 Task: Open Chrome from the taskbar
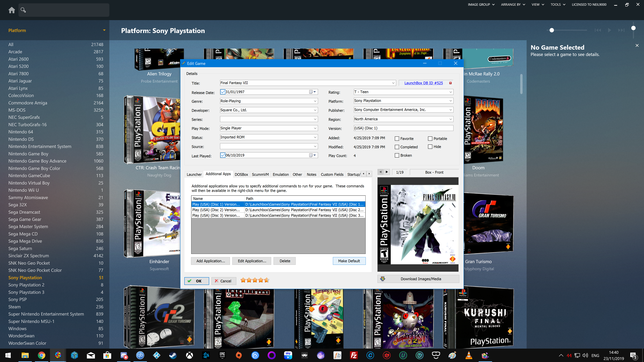41,355
